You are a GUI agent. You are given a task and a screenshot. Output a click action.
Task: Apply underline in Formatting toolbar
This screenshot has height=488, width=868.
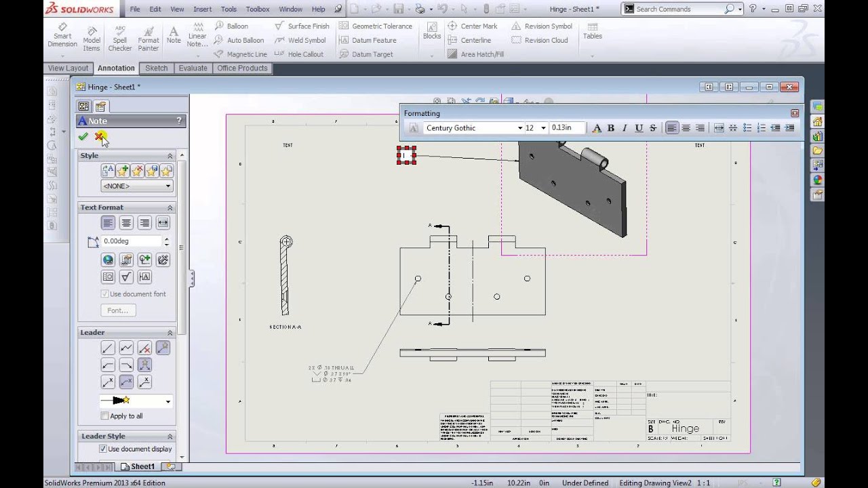639,128
